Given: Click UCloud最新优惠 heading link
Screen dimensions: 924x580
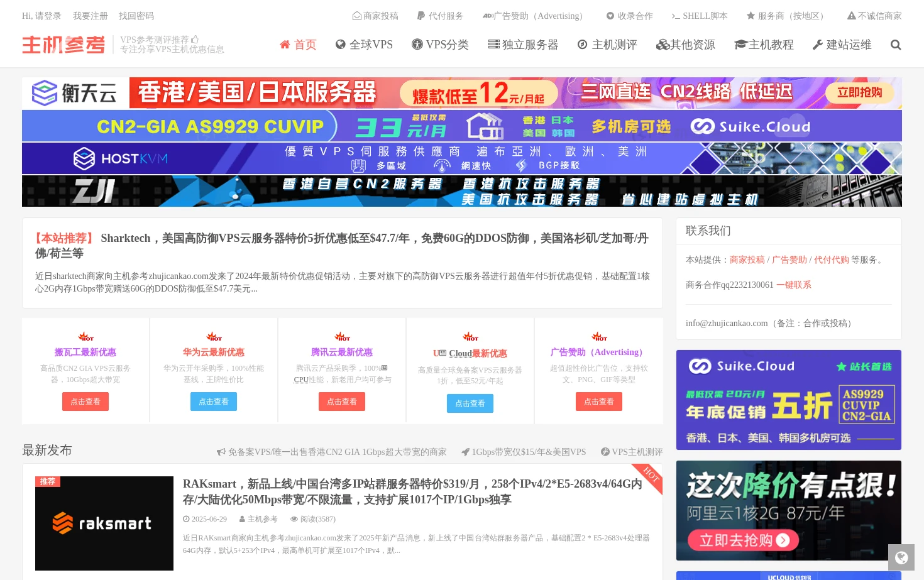Looking at the screenshot, I should (x=470, y=353).
